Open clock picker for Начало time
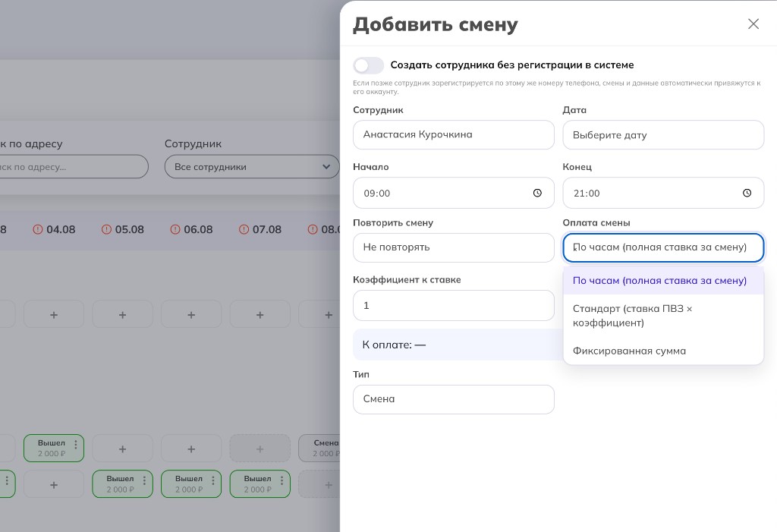This screenshot has width=777, height=532. click(537, 193)
